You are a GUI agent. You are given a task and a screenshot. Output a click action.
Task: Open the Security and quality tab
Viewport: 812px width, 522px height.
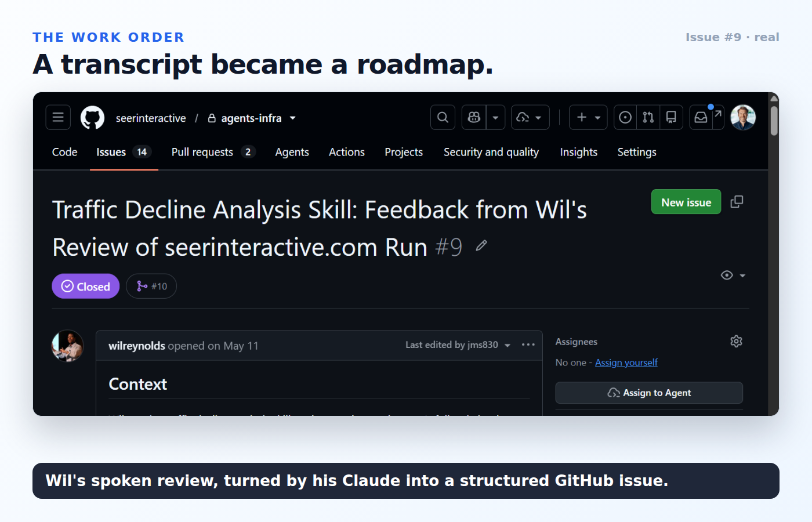pyautogui.click(x=491, y=152)
